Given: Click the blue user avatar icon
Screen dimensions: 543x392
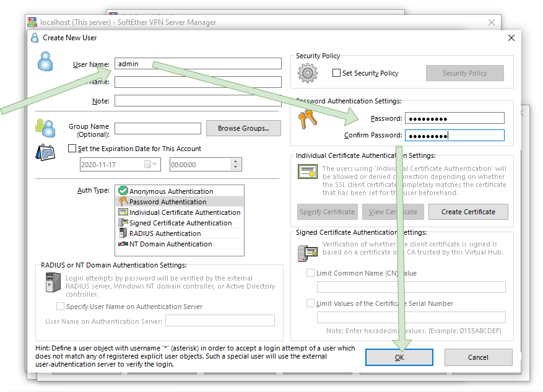Looking at the screenshot, I should tap(45, 62).
